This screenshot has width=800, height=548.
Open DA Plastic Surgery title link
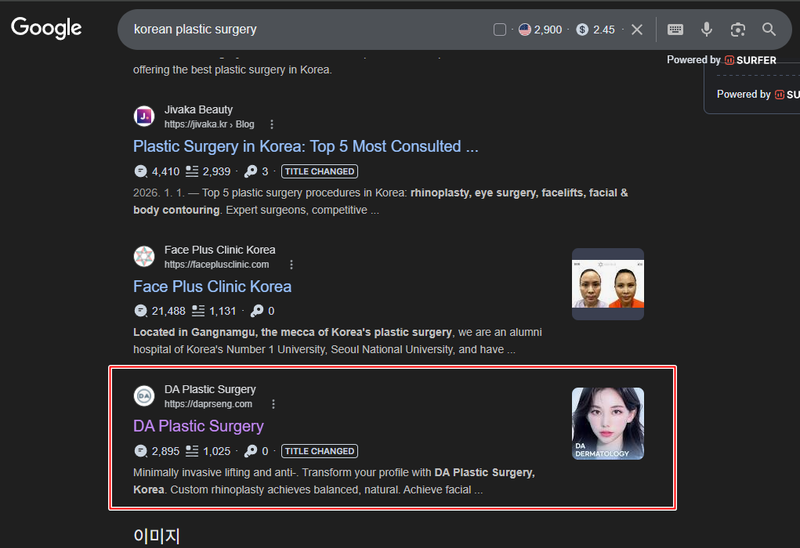point(198,426)
